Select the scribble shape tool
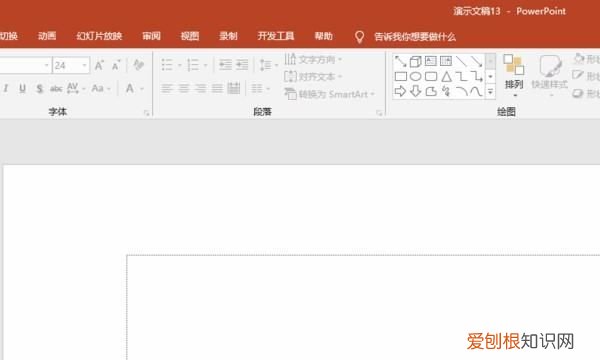The width and height of the screenshot is (600, 360). tap(446, 91)
